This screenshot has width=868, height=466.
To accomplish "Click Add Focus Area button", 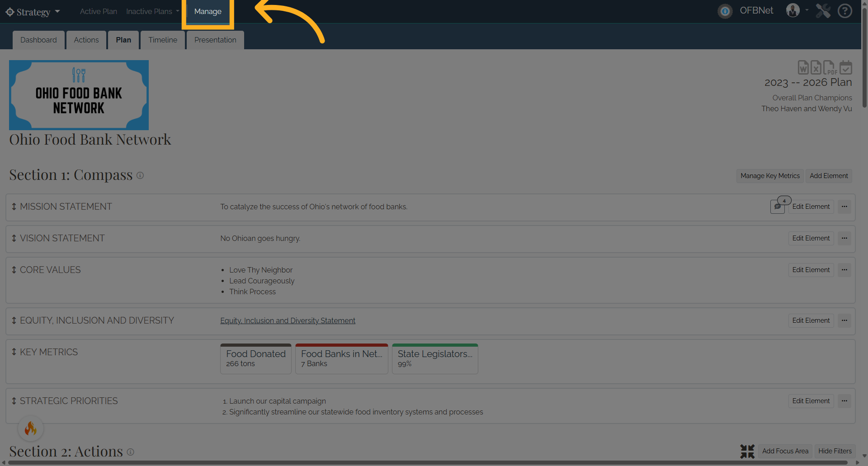I will pyautogui.click(x=785, y=451).
